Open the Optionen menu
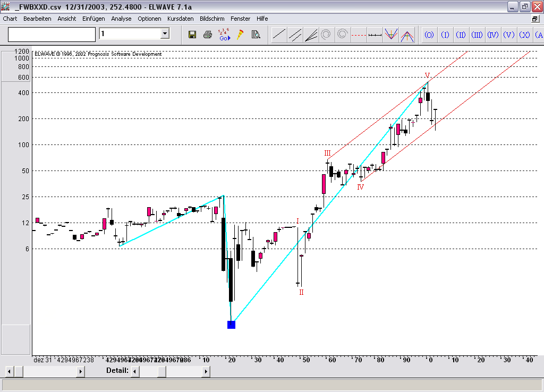This screenshot has height=392, width=544. pyautogui.click(x=149, y=18)
